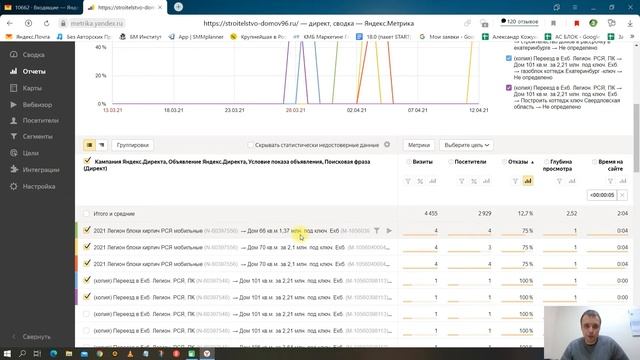Check first unchecked Дом 101 кв.м row checkbox
The width and height of the screenshot is (640, 360).
pos(86,314)
